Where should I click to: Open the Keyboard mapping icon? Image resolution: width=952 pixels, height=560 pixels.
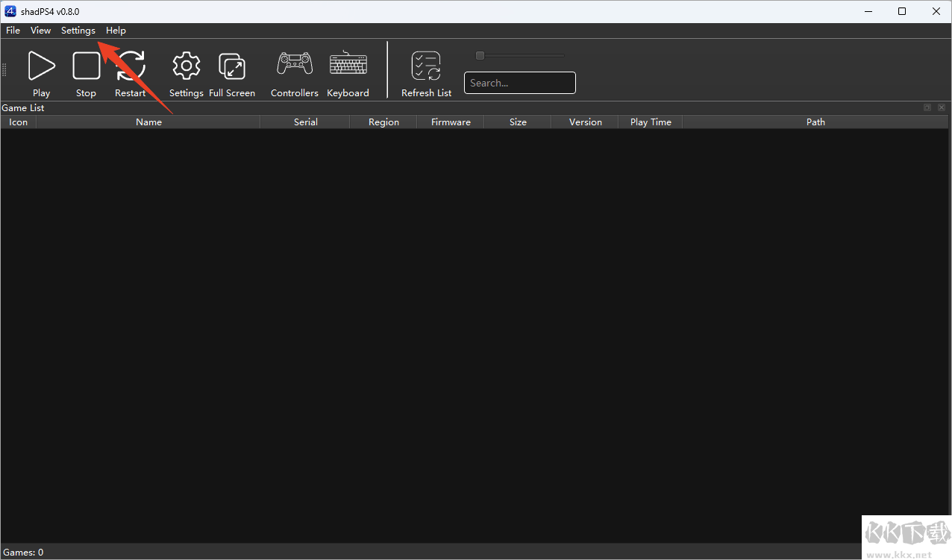(x=348, y=65)
